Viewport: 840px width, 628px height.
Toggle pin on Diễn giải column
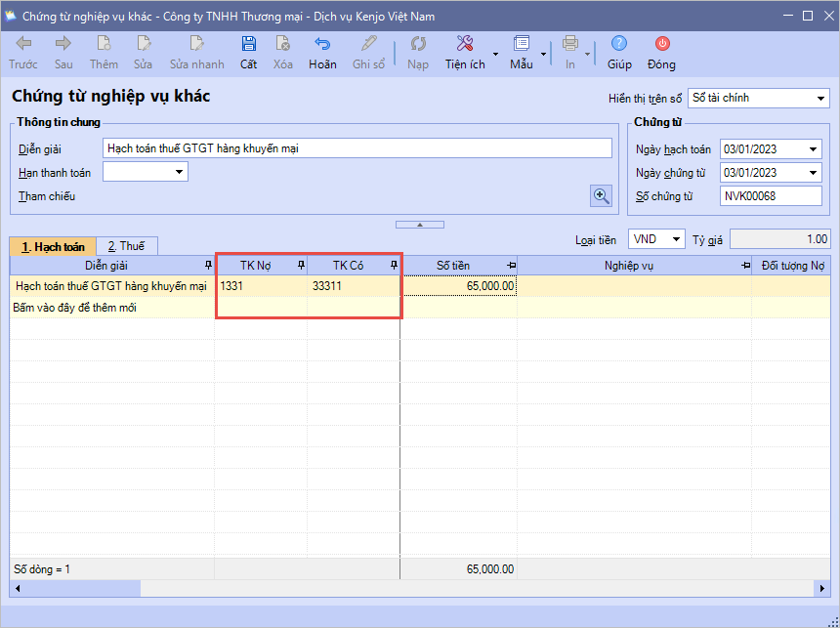pos(207,266)
